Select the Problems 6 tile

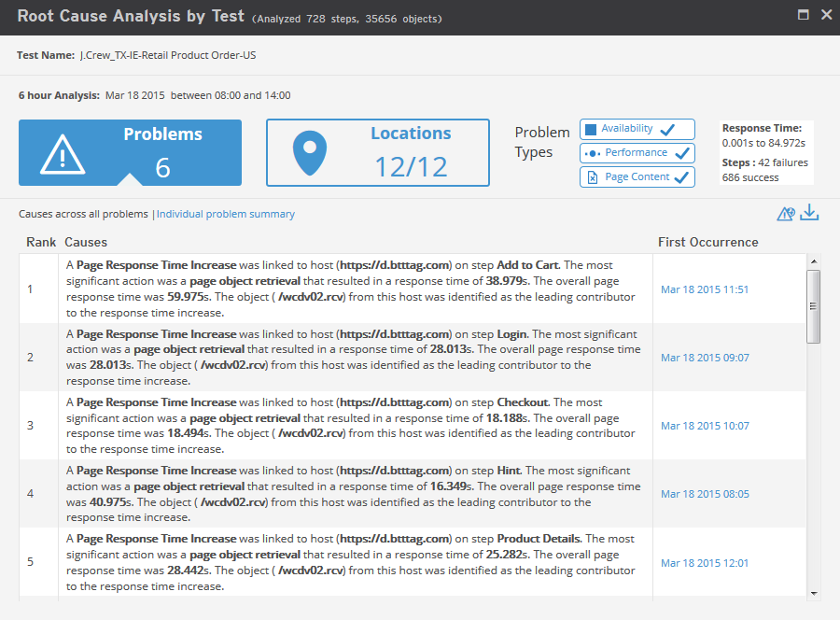point(130,153)
